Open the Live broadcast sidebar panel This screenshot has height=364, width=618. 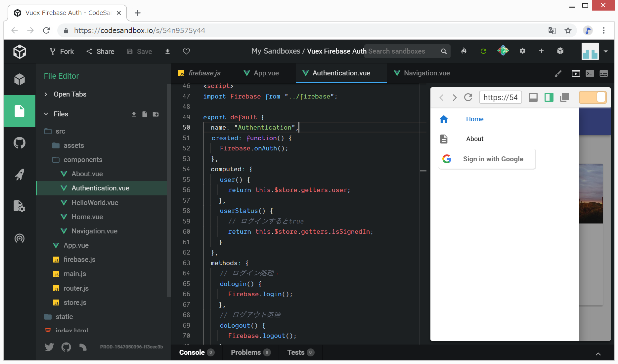pyautogui.click(x=20, y=238)
